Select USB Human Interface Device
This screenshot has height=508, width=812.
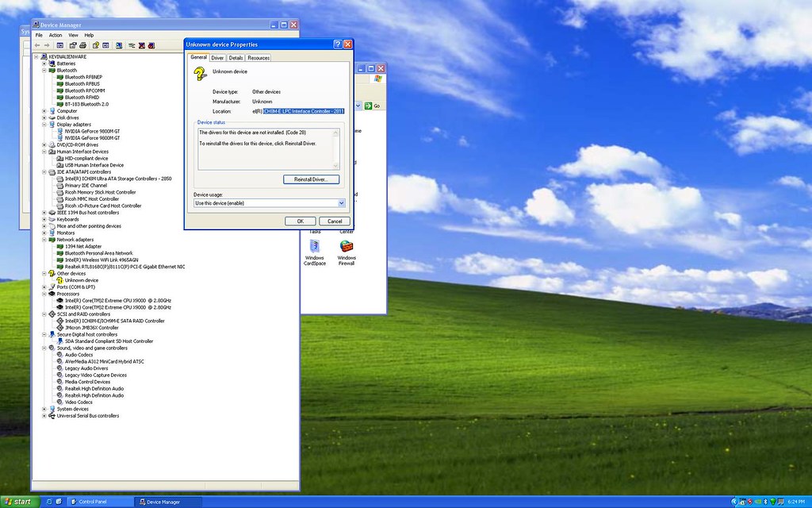[x=94, y=165]
